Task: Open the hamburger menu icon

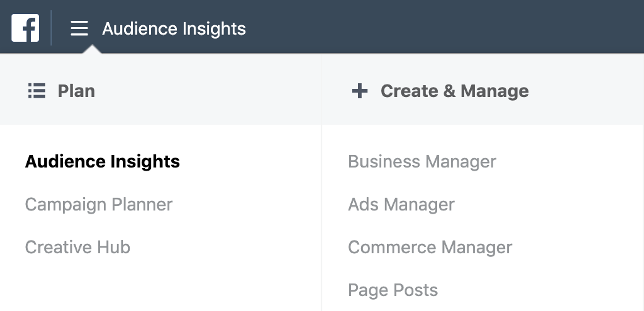Action: [x=79, y=28]
